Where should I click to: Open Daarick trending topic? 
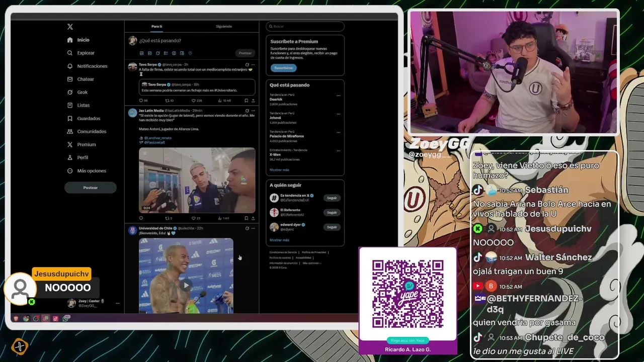pos(276,100)
